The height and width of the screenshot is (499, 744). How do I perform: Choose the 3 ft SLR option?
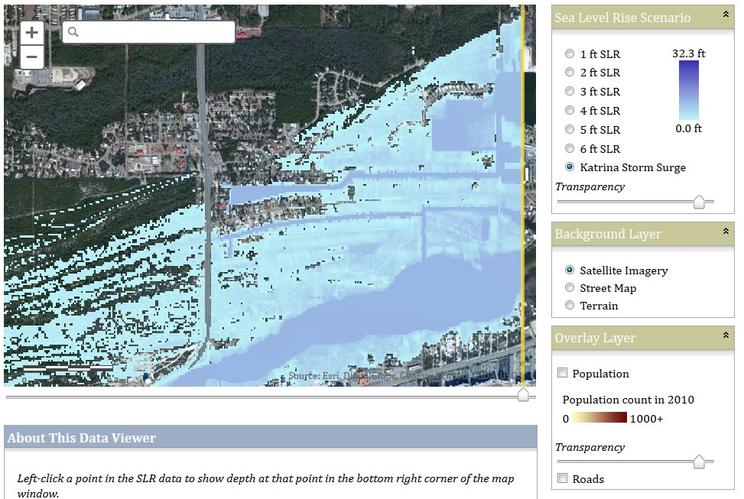570,92
